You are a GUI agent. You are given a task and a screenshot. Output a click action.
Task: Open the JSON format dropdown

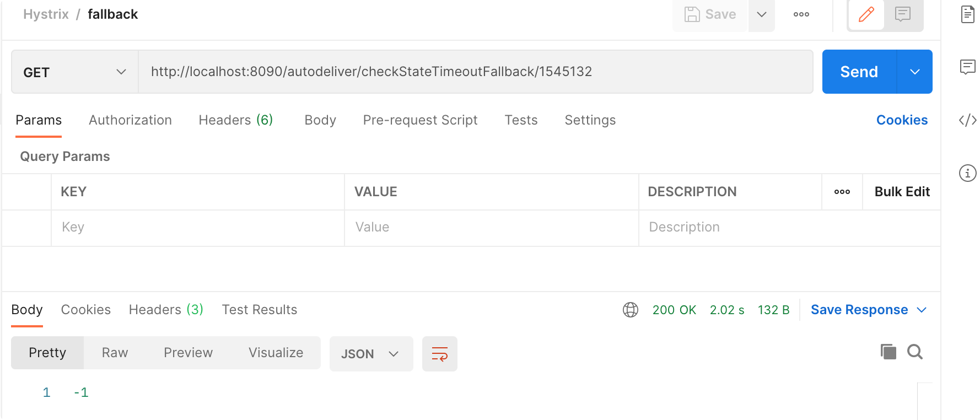[371, 354]
